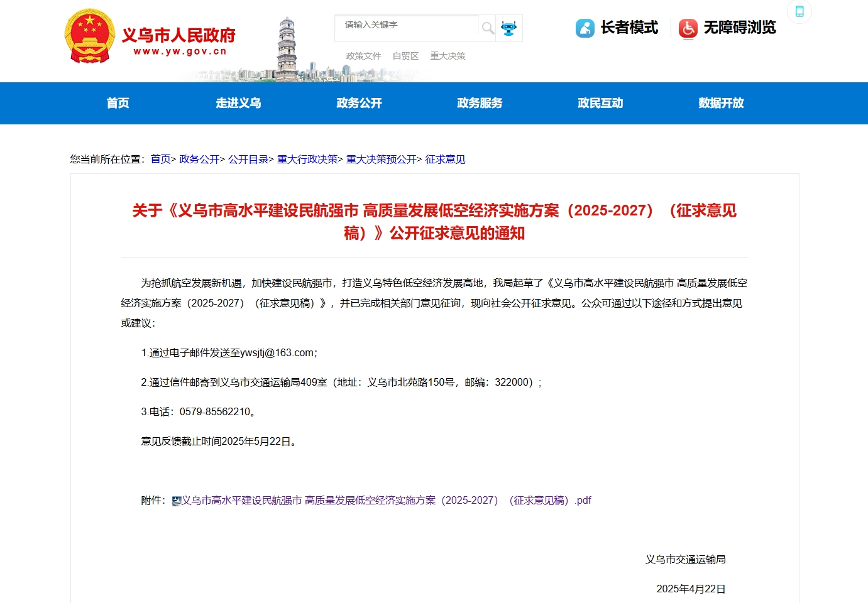Screen dimensions: 868x603
Task: Download the attached implementation plan PDF link
Action: click(x=386, y=501)
